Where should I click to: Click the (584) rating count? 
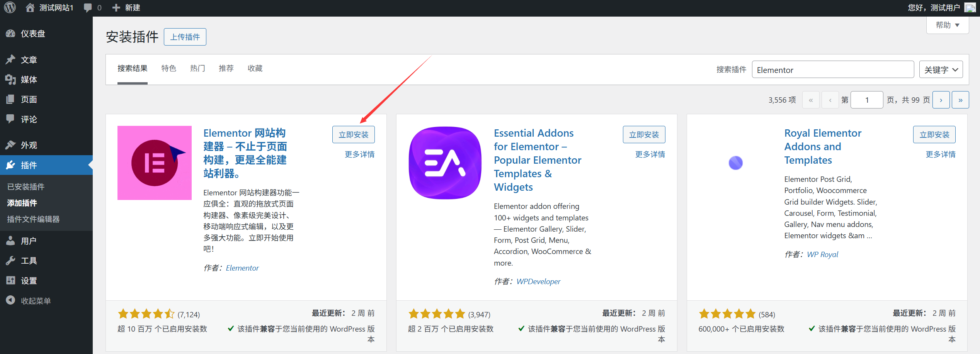[x=767, y=315]
